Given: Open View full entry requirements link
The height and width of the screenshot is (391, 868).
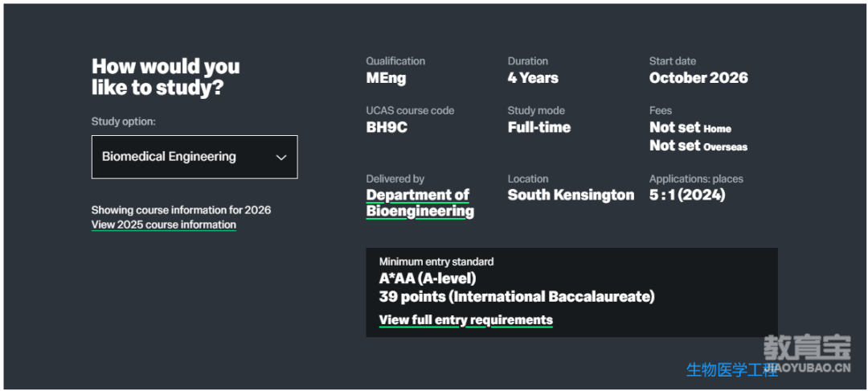Looking at the screenshot, I should [465, 320].
